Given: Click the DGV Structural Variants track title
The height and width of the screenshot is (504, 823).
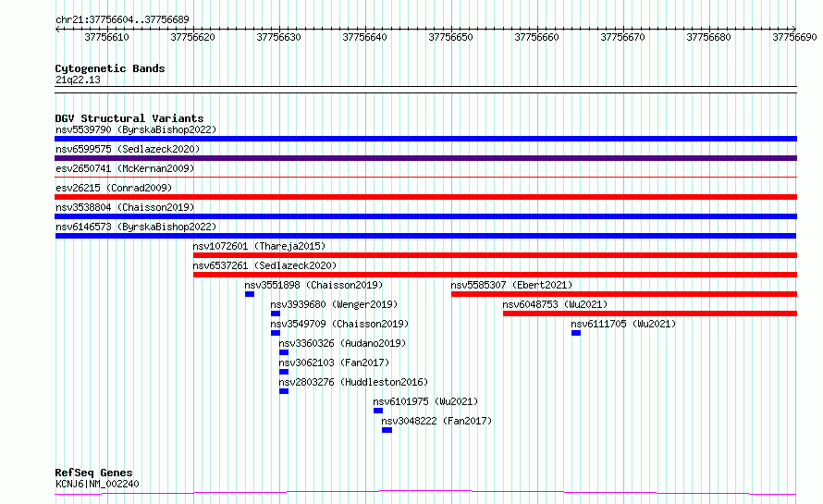Looking at the screenshot, I should pos(129,118).
